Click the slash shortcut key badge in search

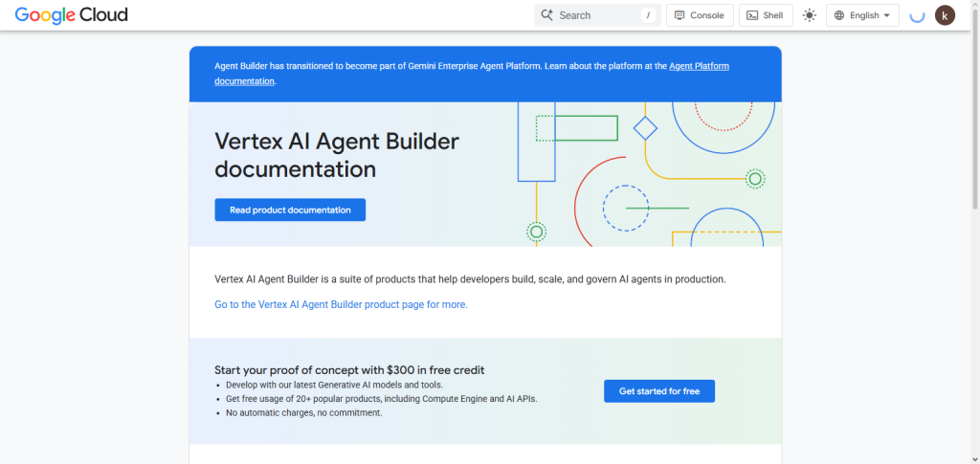[648, 15]
